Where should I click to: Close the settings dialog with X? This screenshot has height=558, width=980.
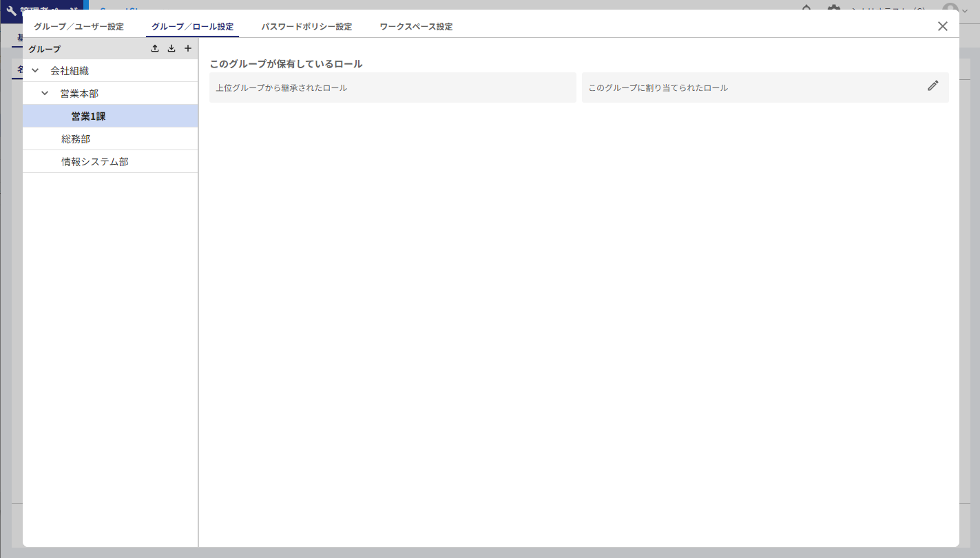[942, 26]
